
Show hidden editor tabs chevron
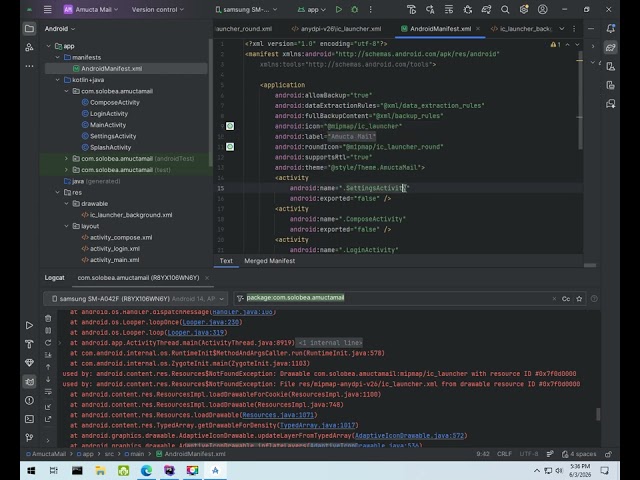(562, 29)
